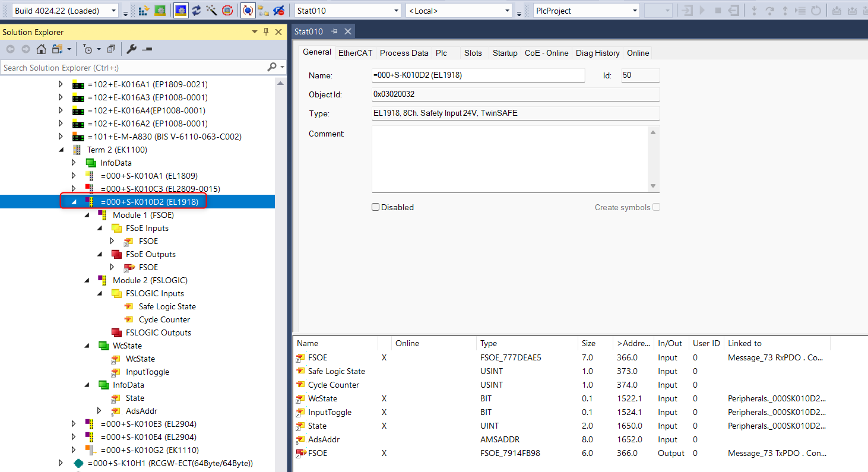This screenshot has height=472, width=868.
Task: Click the Toggle Free Run State icon
Action: click(227, 11)
